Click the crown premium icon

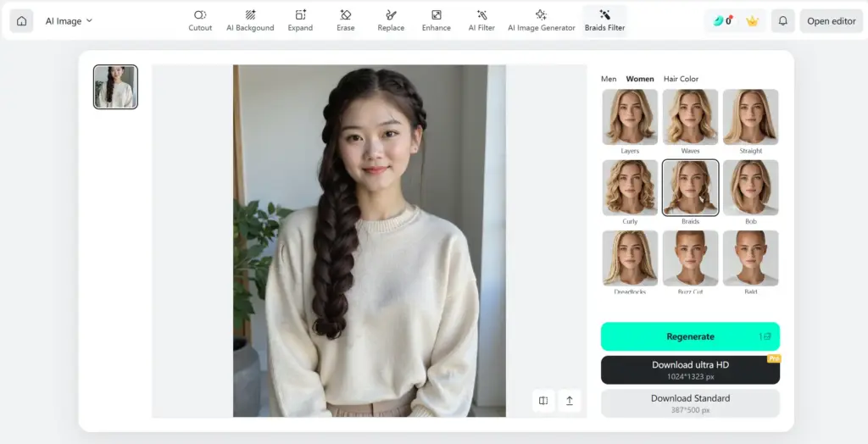[752, 21]
